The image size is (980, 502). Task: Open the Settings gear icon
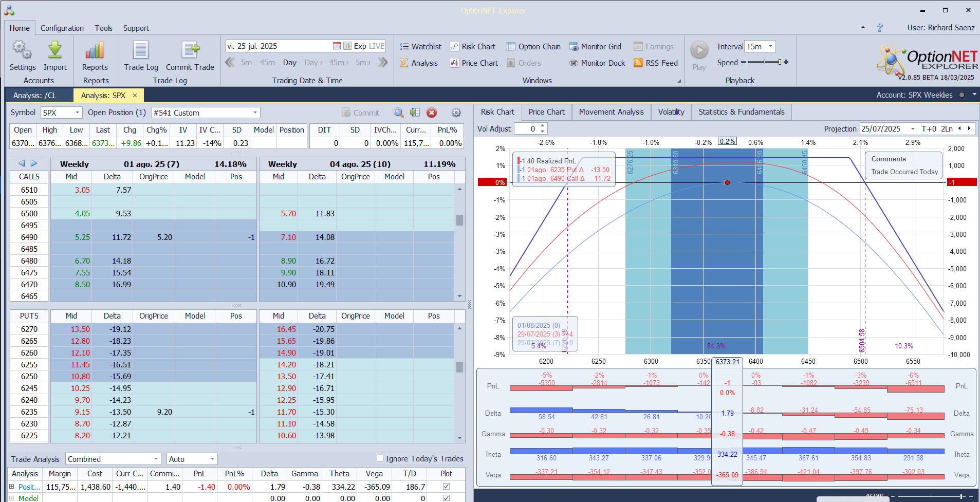coord(22,51)
